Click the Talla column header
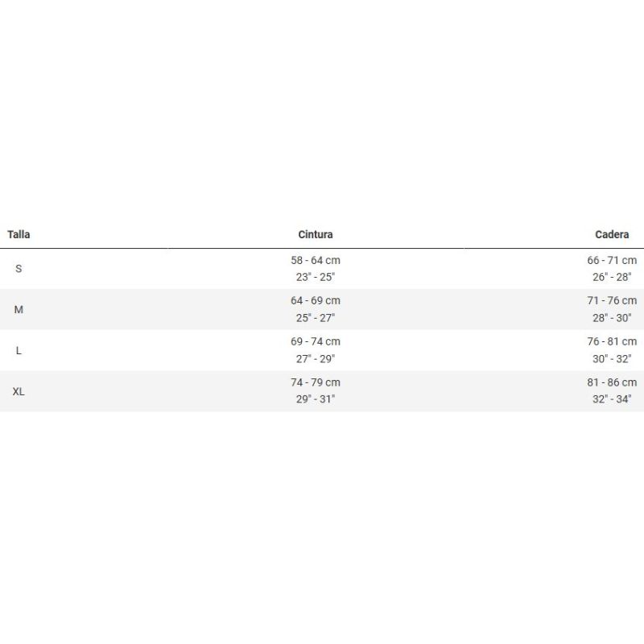This screenshot has width=644, height=644. pyautogui.click(x=19, y=234)
